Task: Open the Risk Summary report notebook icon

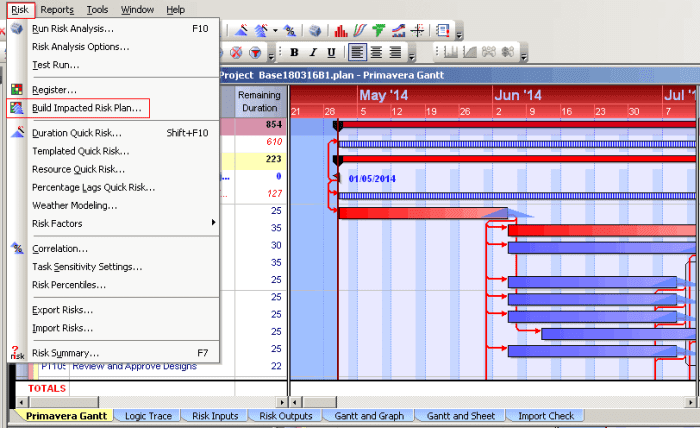Action: [x=442, y=30]
